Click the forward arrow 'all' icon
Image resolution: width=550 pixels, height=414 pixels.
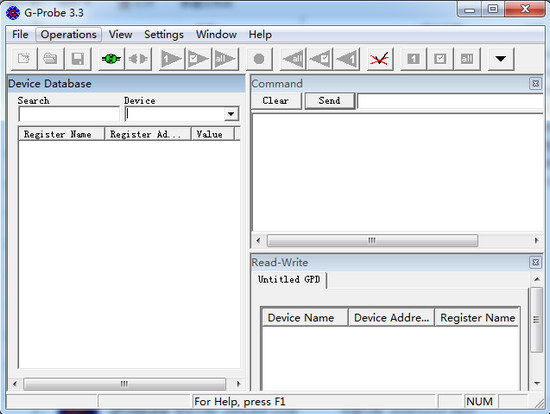[225, 59]
